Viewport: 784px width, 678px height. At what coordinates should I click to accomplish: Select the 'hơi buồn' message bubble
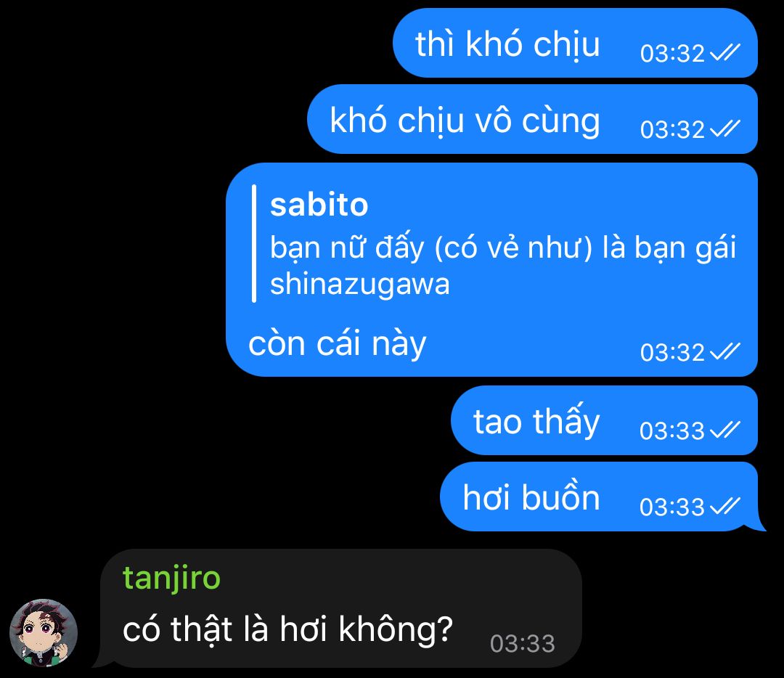[x=599, y=497]
